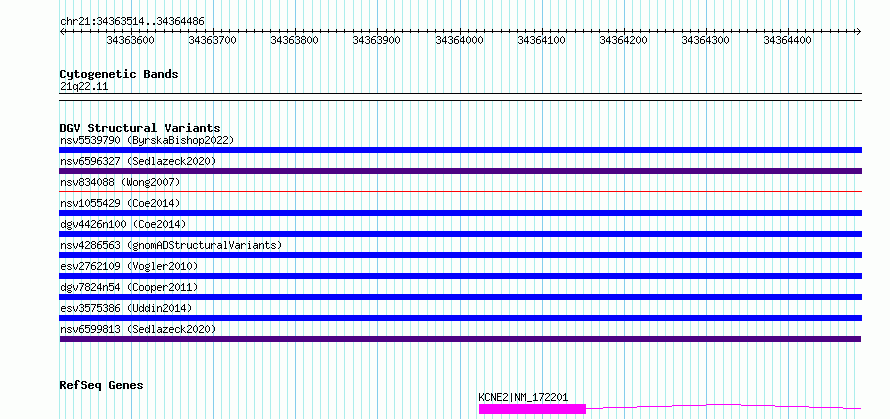
Task: Click ruler position 34363700
Action: pyautogui.click(x=212, y=40)
